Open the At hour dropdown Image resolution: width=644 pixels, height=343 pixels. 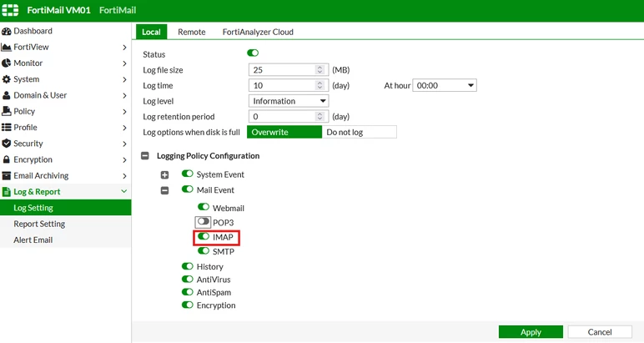pos(445,85)
